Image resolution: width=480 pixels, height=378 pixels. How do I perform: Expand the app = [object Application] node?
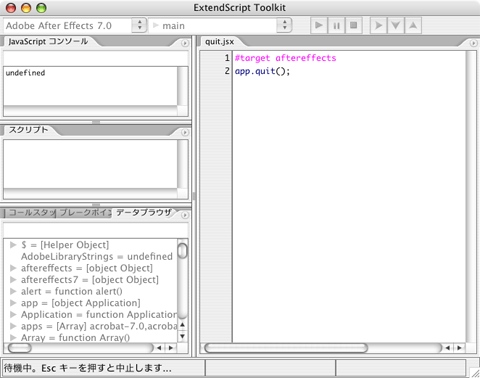tap(13, 303)
